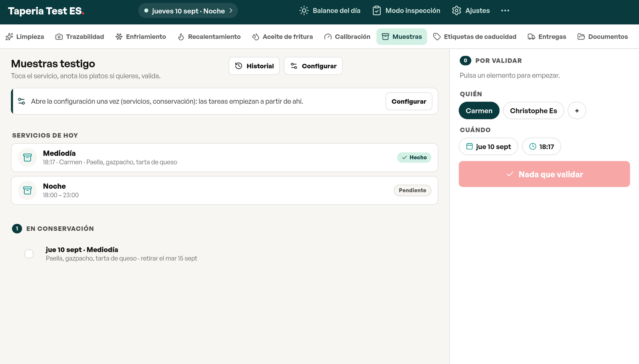Click the sliders icon in the configuration banner
Image resolution: width=639 pixels, height=364 pixels.
(x=22, y=101)
